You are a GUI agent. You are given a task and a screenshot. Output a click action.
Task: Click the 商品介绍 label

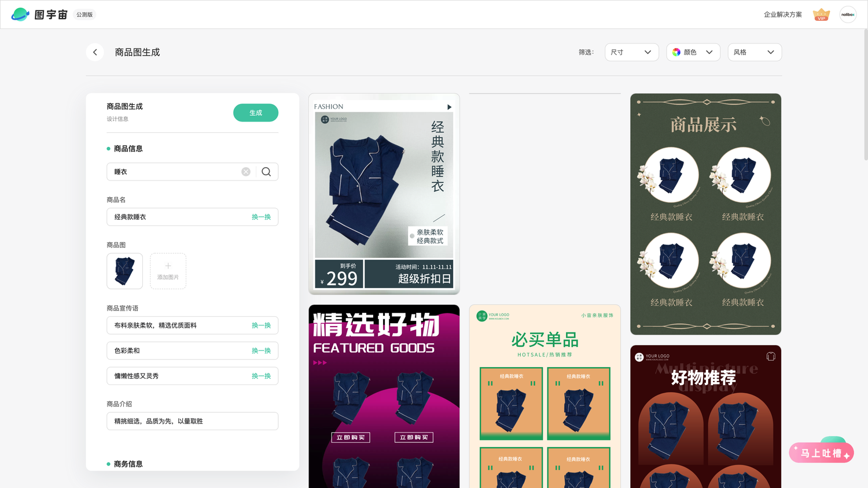[119, 404]
